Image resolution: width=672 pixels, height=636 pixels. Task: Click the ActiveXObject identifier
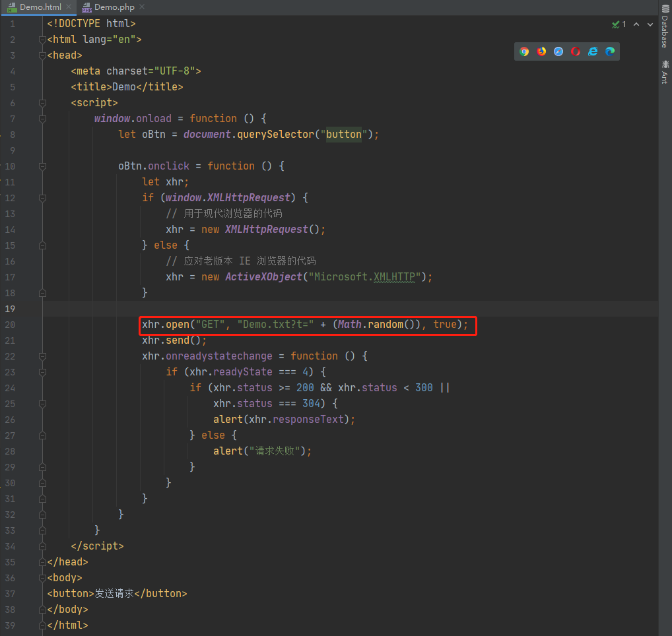pos(263,277)
